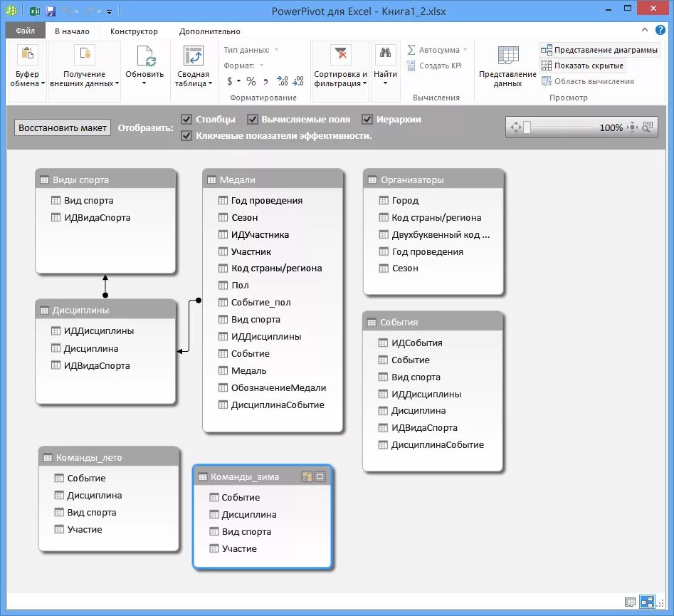
Task: Expand Буфер обмена dropdown arrow
Action: [x=43, y=83]
